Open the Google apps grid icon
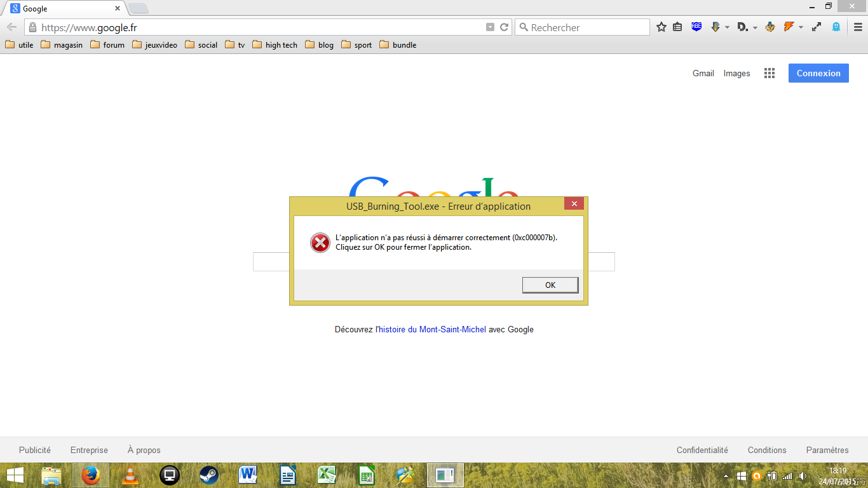Image resolution: width=868 pixels, height=488 pixels. click(770, 73)
